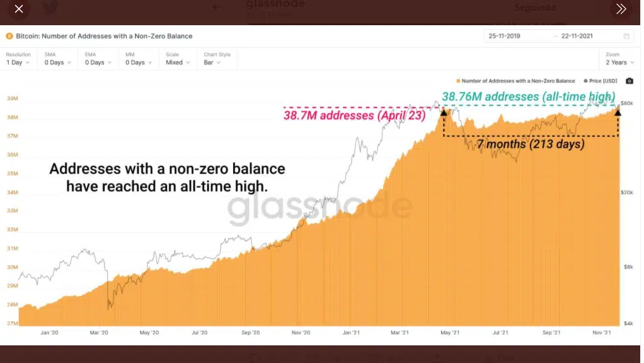Screen dimensions: 644x363
Task: Click the Seguindo following button
Action: tap(535, 8)
